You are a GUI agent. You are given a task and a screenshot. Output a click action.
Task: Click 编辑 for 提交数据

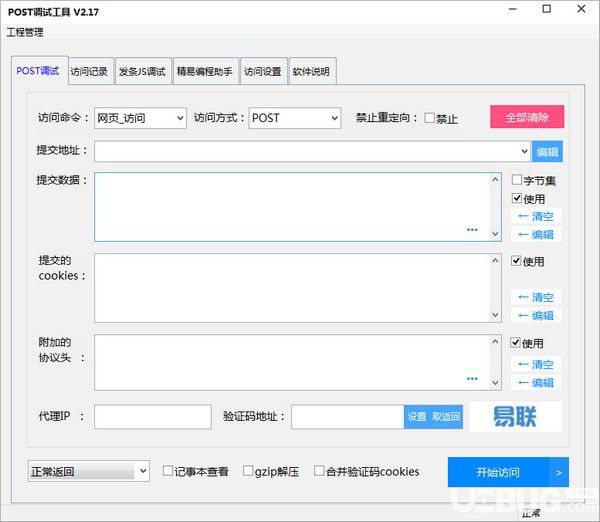(x=536, y=235)
